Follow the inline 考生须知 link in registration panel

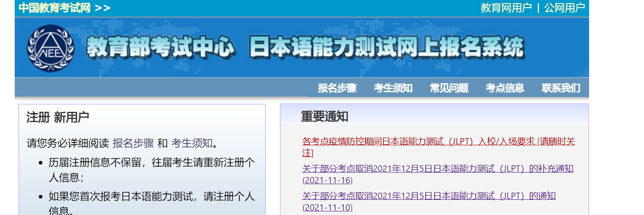tap(192, 143)
